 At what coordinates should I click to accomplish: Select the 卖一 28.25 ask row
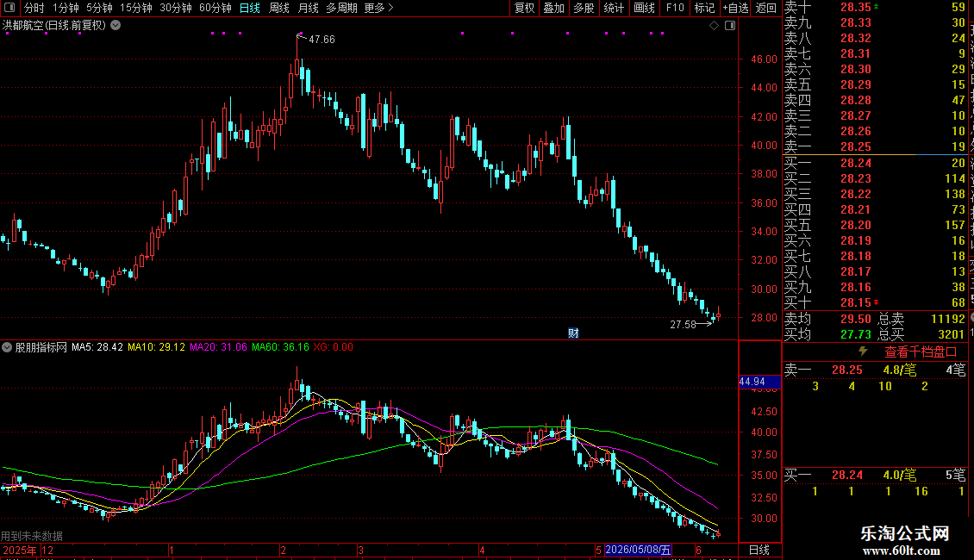point(875,146)
